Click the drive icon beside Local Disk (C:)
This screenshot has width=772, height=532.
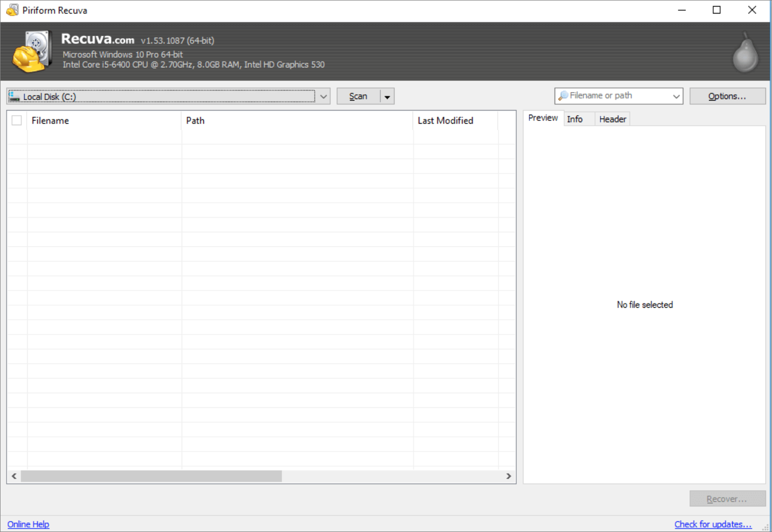14,96
